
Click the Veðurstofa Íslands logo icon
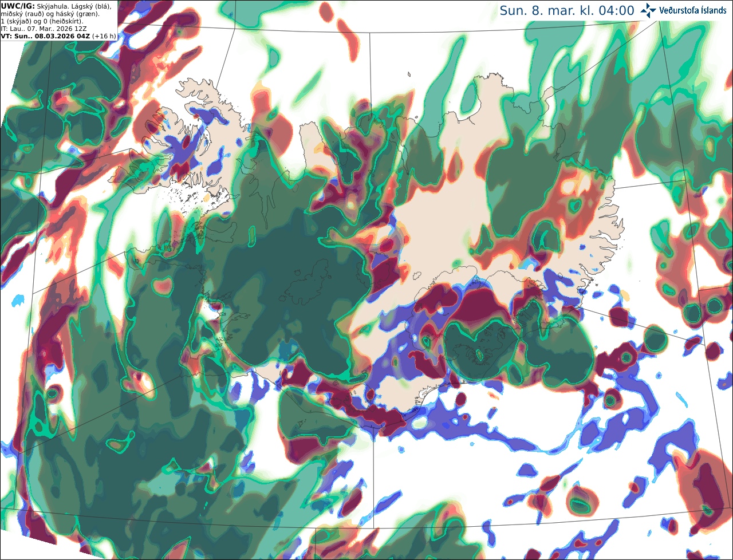pos(648,10)
